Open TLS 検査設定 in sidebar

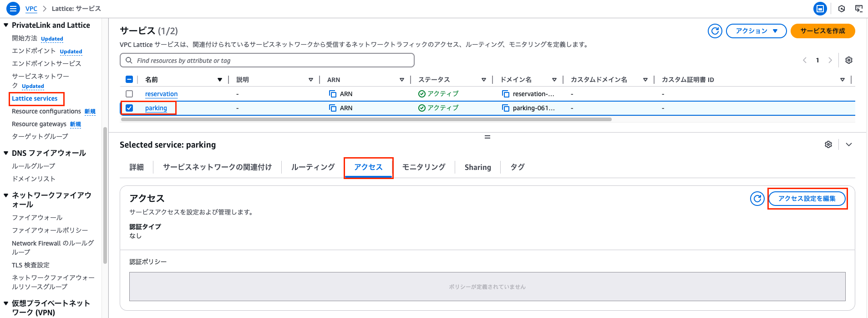30,265
